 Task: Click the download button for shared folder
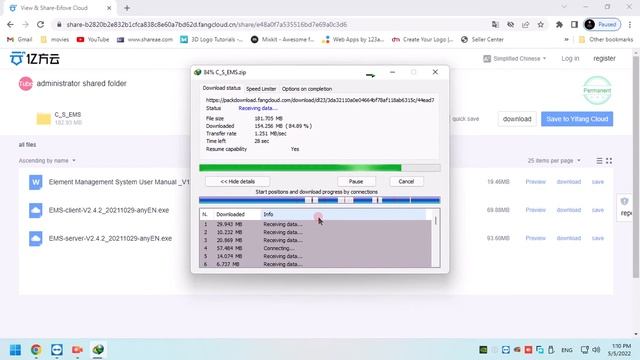pyautogui.click(x=517, y=119)
